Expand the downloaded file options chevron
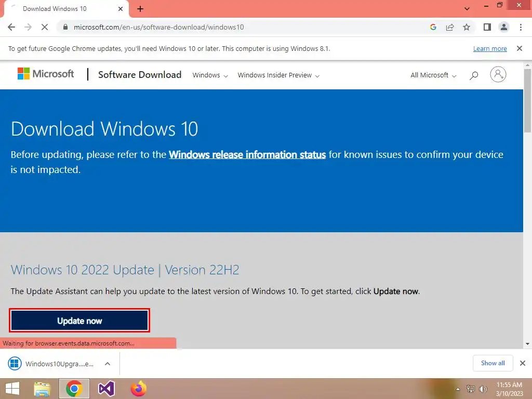Viewport: 532px width, 399px height. pyautogui.click(x=108, y=364)
